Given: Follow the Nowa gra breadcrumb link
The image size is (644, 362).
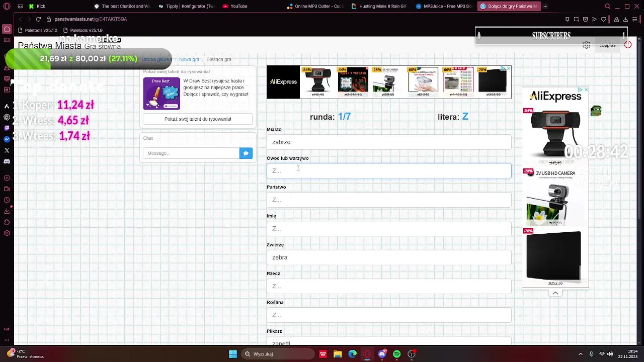Looking at the screenshot, I should click(x=189, y=59).
